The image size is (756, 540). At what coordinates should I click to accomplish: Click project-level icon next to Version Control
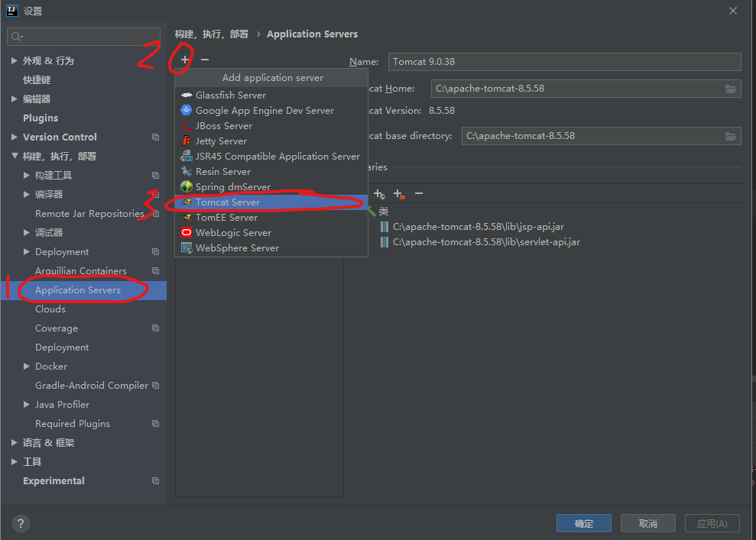(x=155, y=137)
